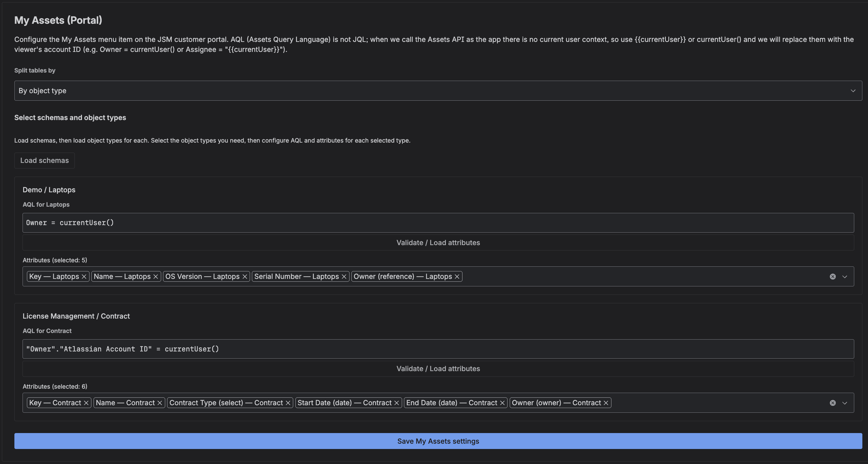Remove the Key — Laptops attribute tag

[x=84, y=276]
